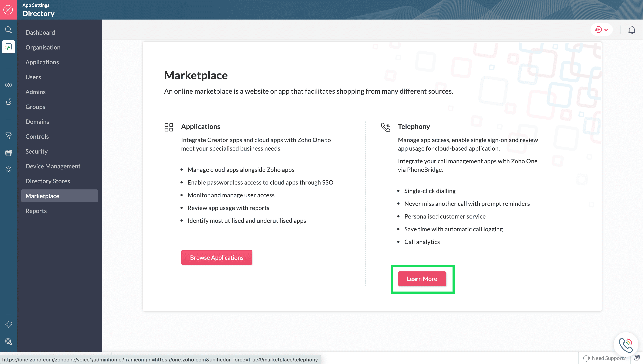Open the notifications bell icon
Screen dimensions: 643x364
(x=632, y=30)
